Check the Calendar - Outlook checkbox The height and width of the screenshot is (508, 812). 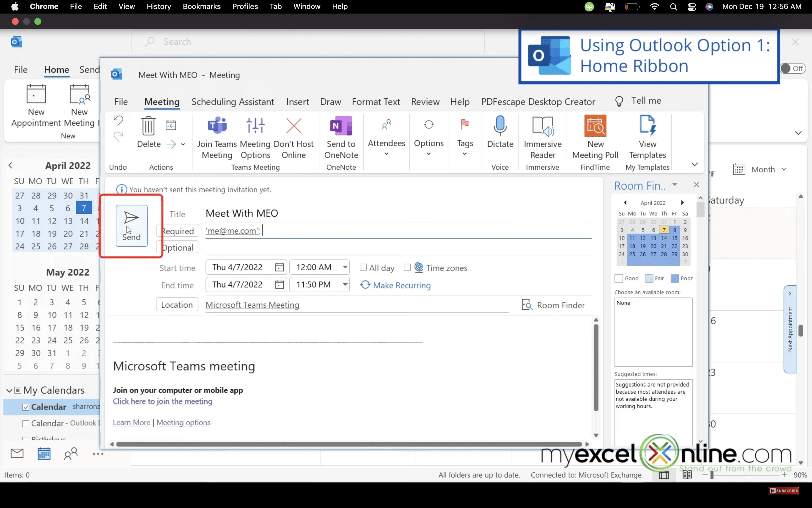point(25,424)
